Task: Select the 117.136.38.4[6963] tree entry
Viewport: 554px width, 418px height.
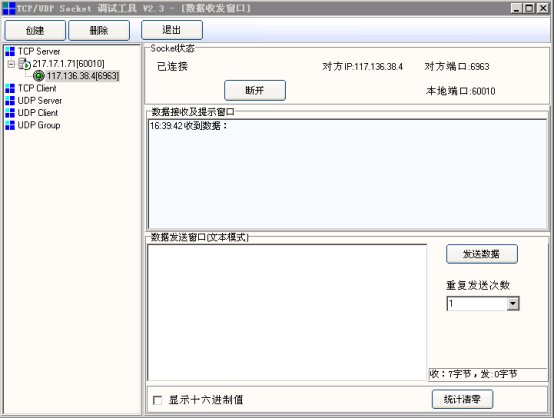Action: click(x=83, y=76)
